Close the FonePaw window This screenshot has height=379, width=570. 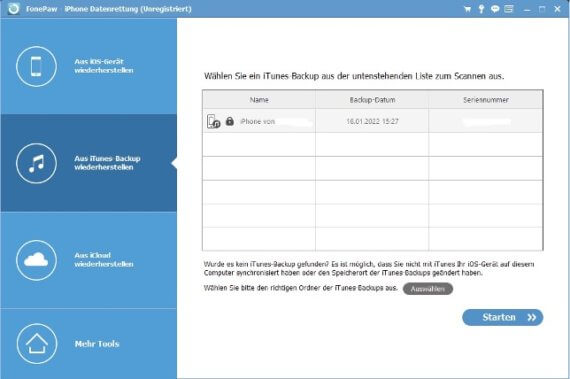point(557,9)
